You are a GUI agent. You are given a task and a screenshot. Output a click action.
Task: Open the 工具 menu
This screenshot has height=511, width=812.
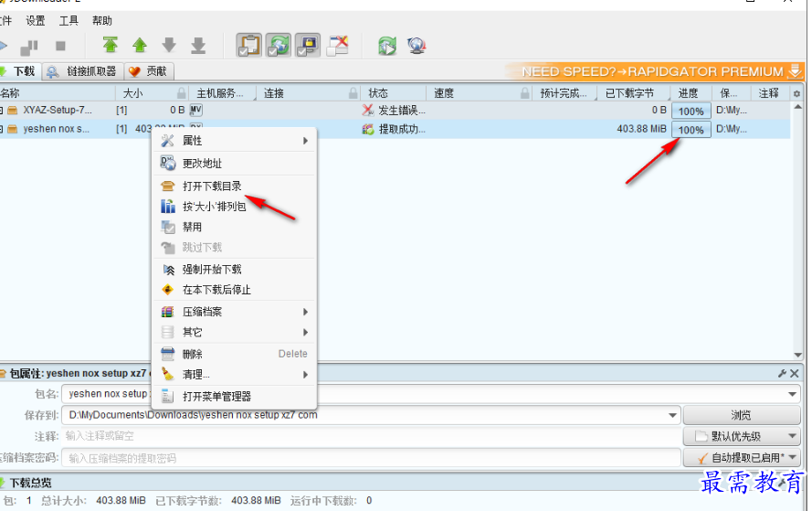click(69, 21)
